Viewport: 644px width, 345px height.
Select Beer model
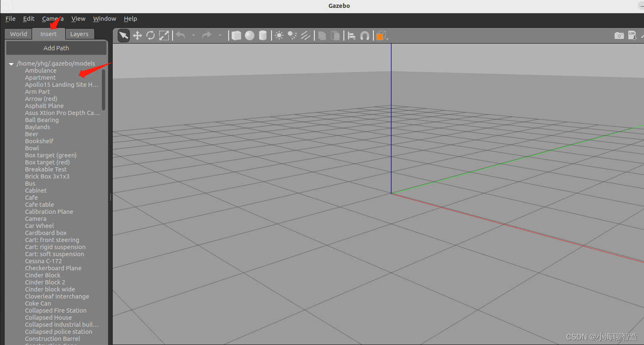coord(32,134)
